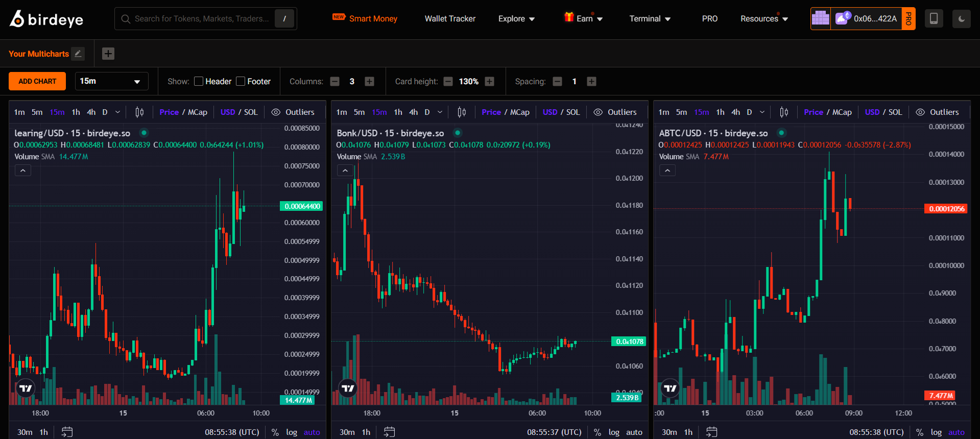
Task: Toggle auto scale in ABTC chart
Action: [957, 432]
